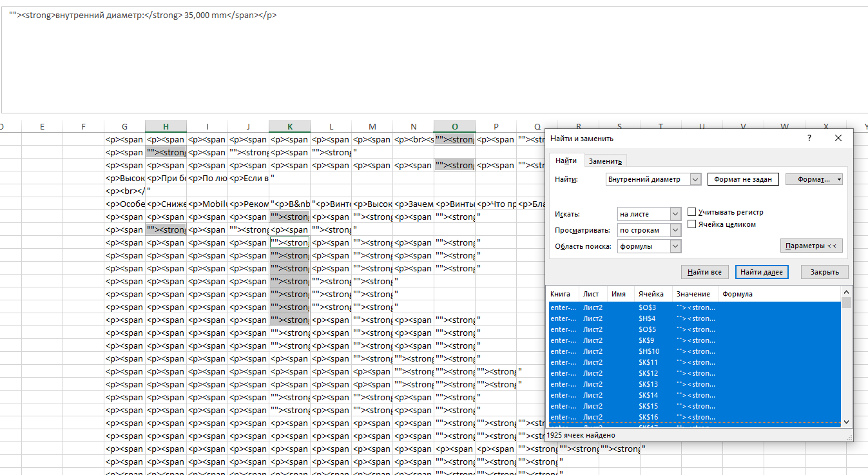Click results list scrollbar up arrow
Image resolution: width=868 pixels, height=475 pixels.
(x=847, y=292)
